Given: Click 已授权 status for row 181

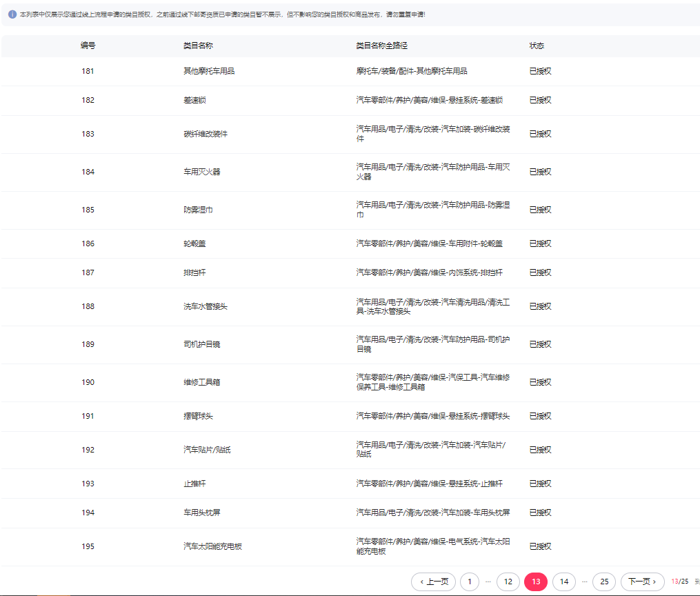Looking at the screenshot, I should tap(540, 71).
